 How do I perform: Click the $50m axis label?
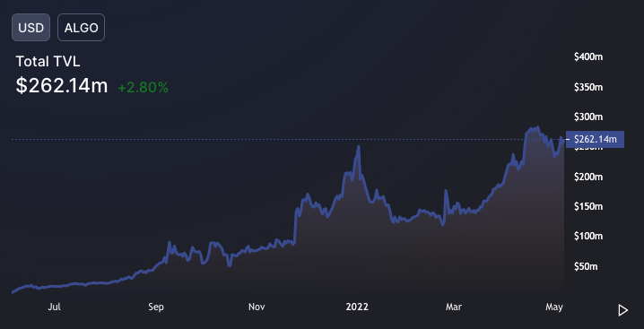coord(586,266)
